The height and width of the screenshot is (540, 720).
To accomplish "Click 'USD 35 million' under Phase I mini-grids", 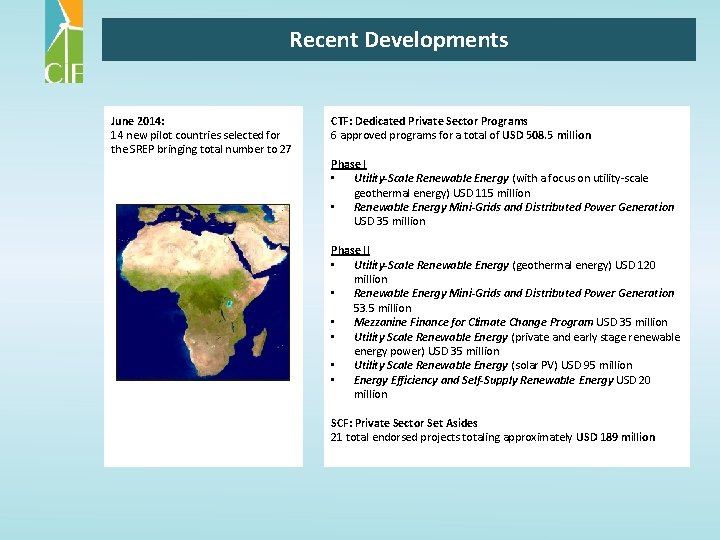I will click(389, 221).
